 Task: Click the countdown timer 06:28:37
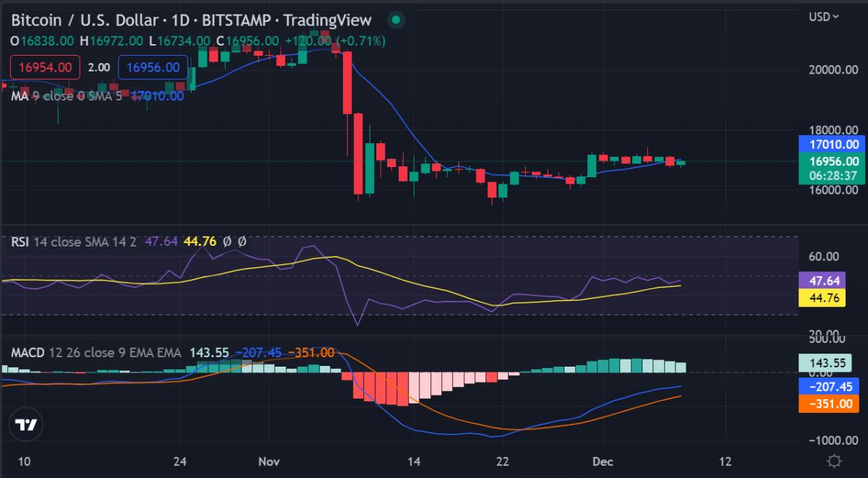click(832, 176)
